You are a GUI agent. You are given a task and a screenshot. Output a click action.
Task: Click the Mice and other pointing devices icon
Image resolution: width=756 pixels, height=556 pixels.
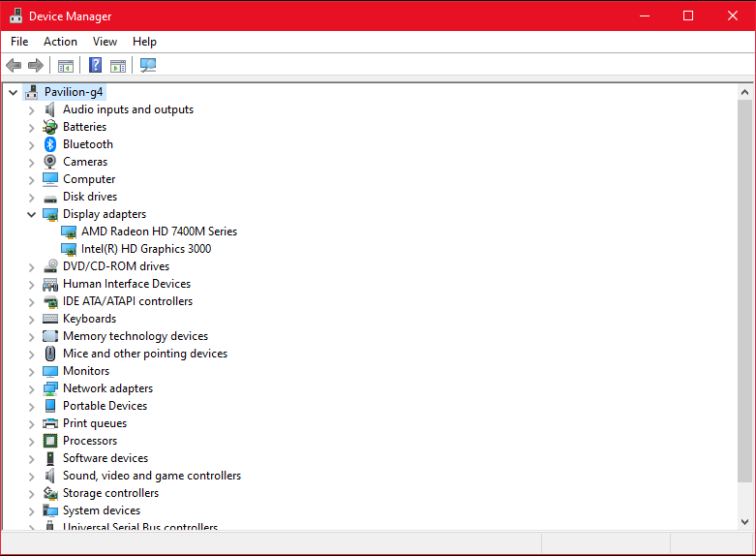[50, 354]
